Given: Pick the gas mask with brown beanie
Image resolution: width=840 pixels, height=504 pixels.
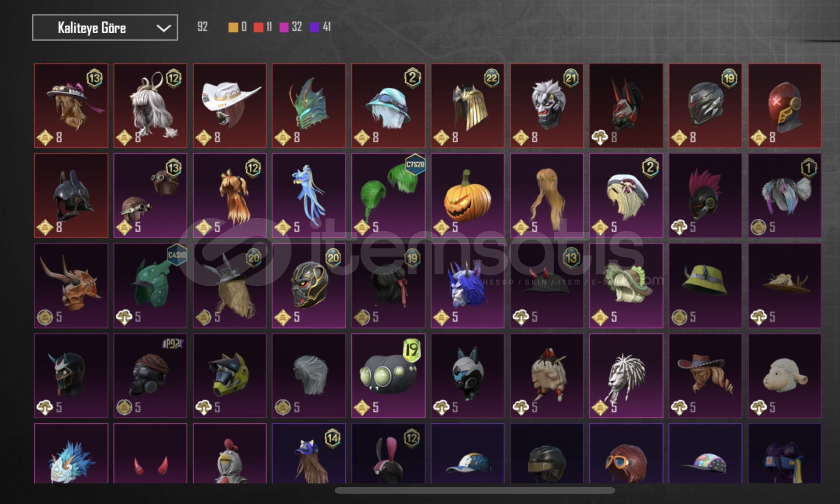Looking at the screenshot, I should click(150, 376).
